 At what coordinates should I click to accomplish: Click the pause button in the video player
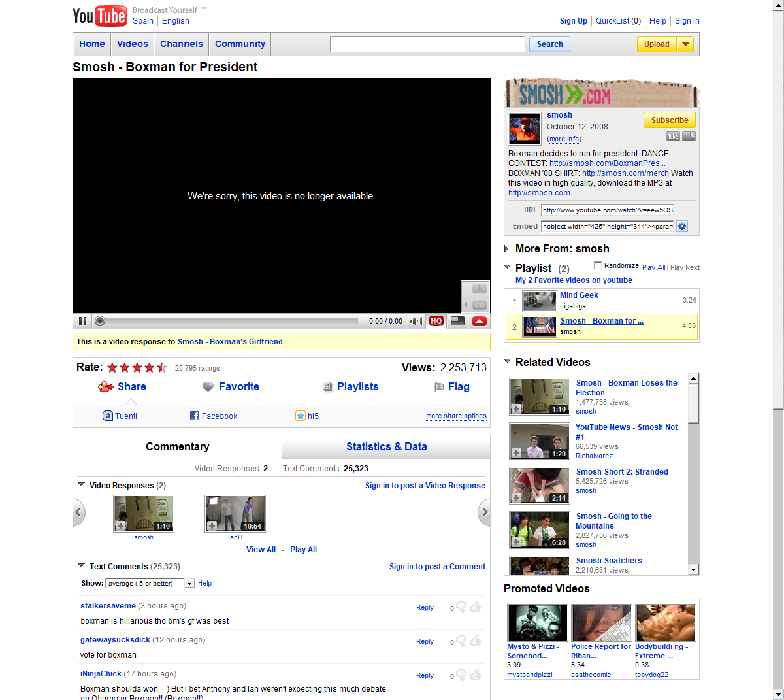pyautogui.click(x=82, y=321)
